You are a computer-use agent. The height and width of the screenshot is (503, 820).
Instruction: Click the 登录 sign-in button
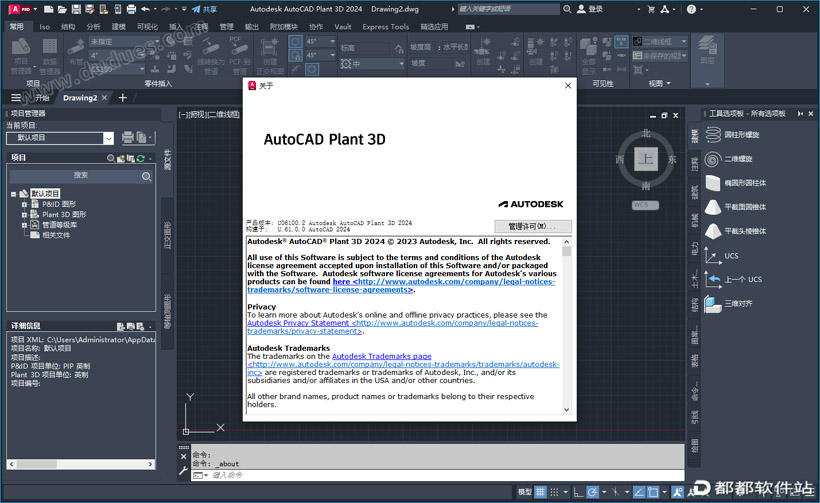(x=590, y=9)
